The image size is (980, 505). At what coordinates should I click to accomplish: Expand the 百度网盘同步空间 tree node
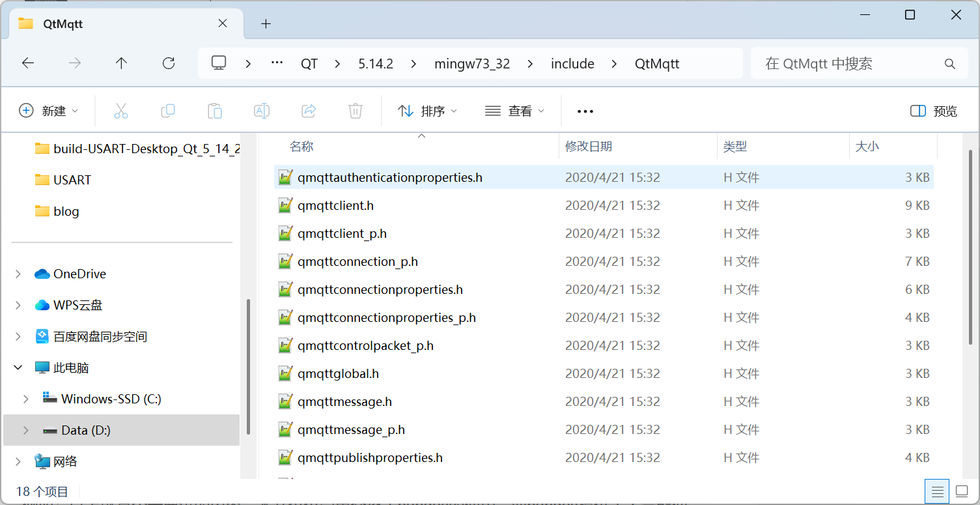pos(18,337)
